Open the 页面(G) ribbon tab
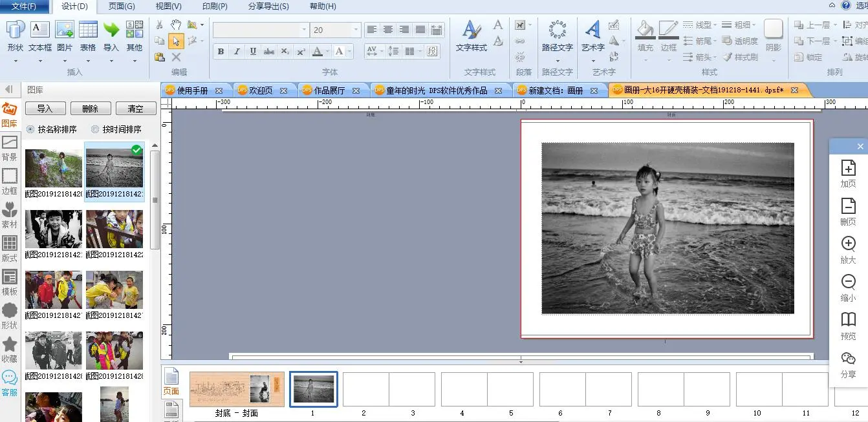The image size is (868, 422). [122, 6]
